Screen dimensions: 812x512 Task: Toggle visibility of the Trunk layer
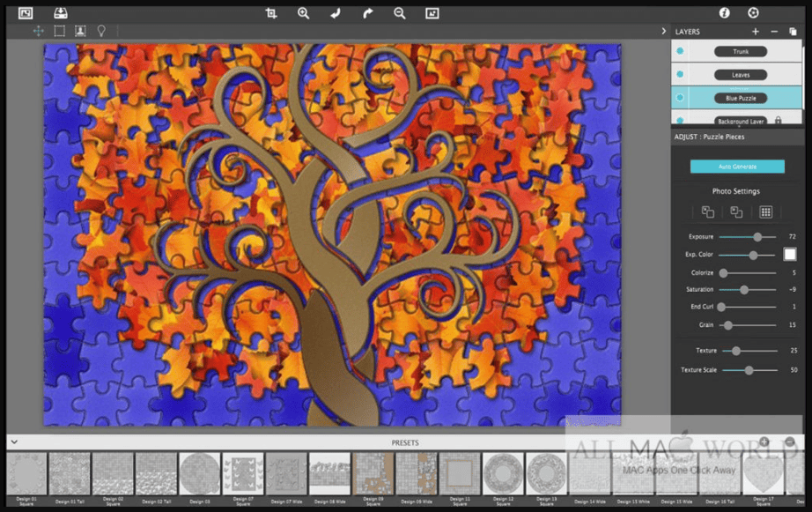(680, 51)
